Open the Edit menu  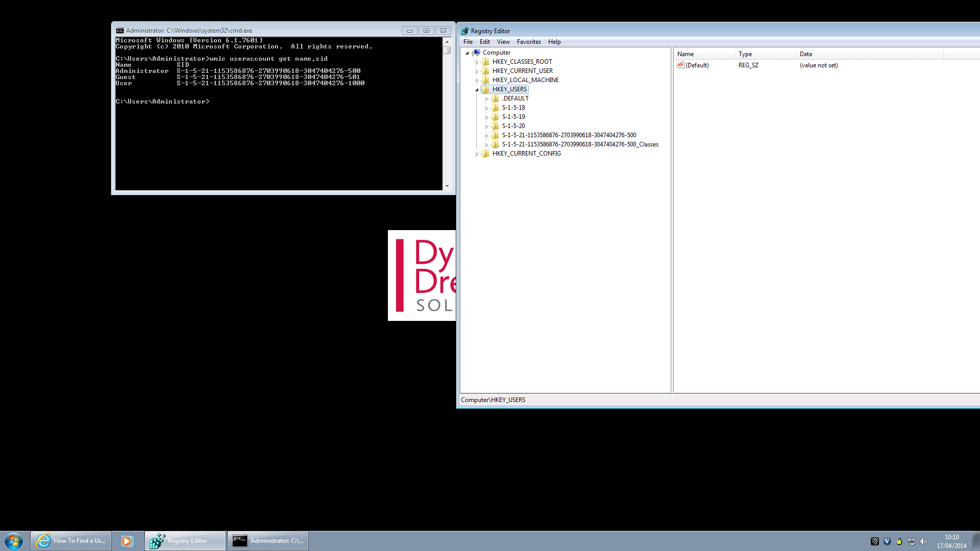(x=484, y=42)
